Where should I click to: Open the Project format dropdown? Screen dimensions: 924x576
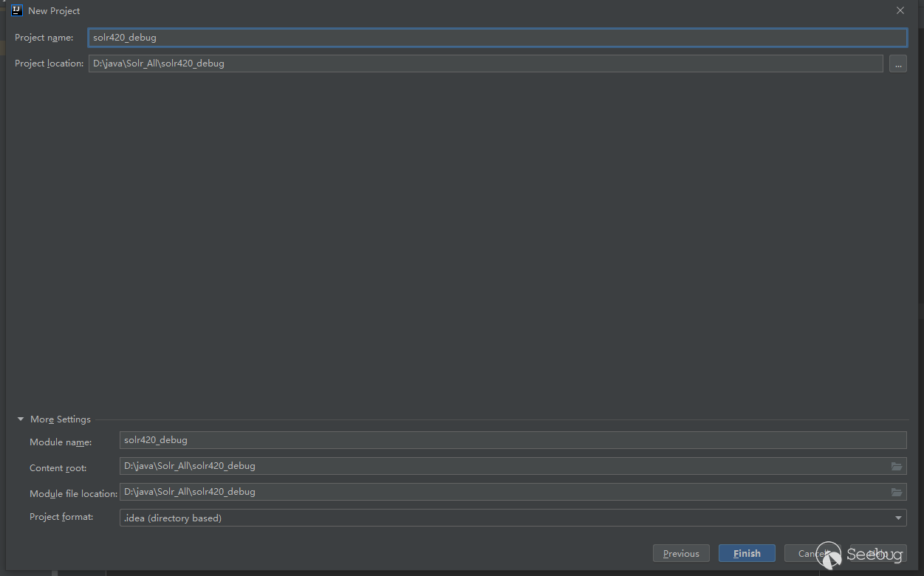(x=513, y=518)
